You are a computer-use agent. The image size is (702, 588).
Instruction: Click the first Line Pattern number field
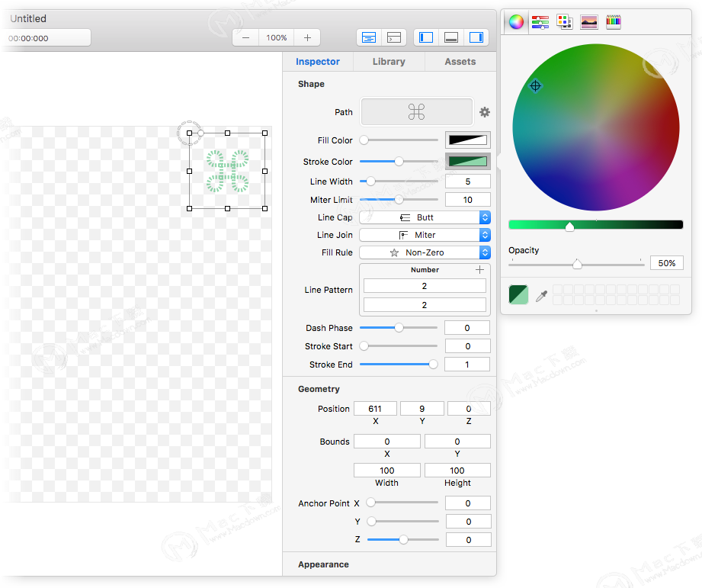click(425, 286)
